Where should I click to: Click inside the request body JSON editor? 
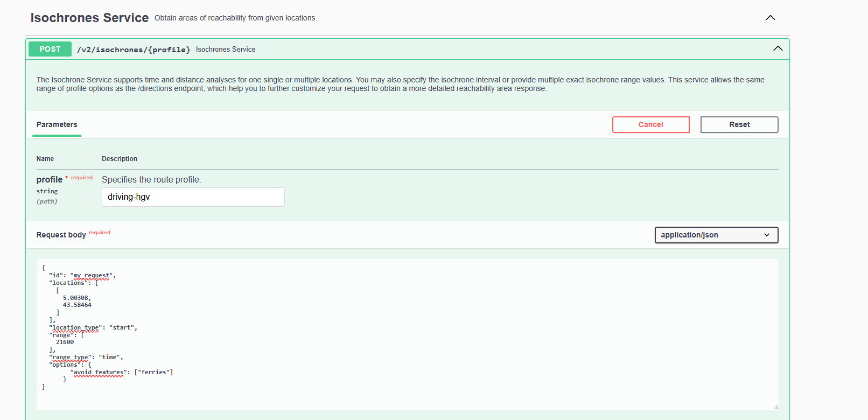tap(431, 334)
